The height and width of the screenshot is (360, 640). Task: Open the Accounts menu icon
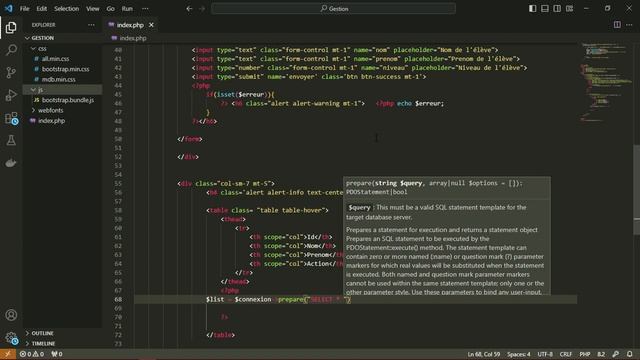click(11, 315)
